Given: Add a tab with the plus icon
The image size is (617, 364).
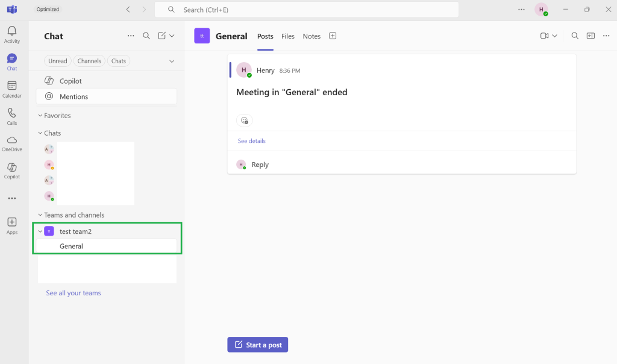Looking at the screenshot, I should pyautogui.click(x=333, y=36).
